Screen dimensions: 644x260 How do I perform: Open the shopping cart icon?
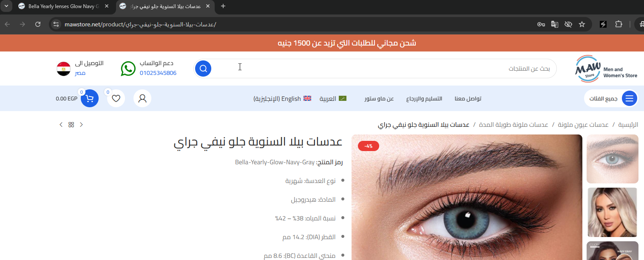click(90, 98)
